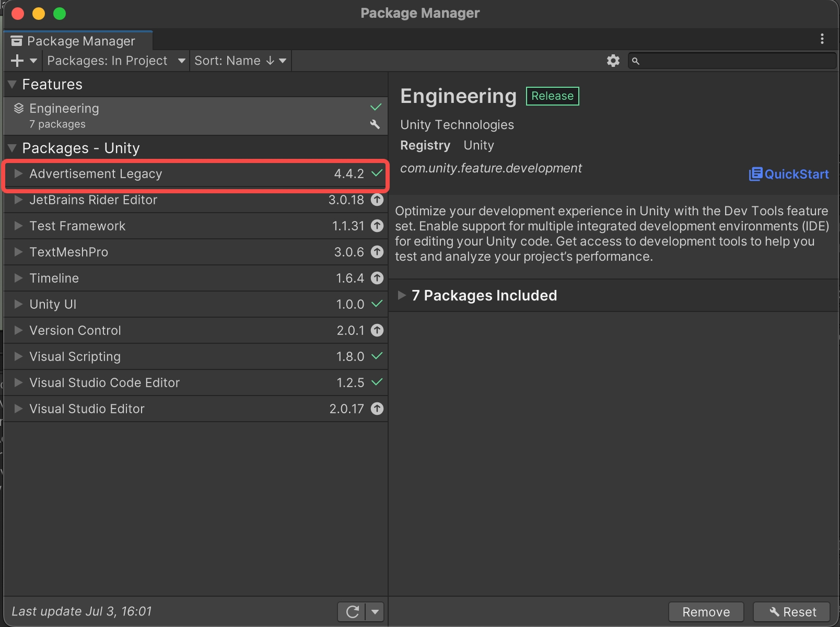The image size is (840, 627).
Task: Click Test Framework update arrow icon
Action: [377, 226]
